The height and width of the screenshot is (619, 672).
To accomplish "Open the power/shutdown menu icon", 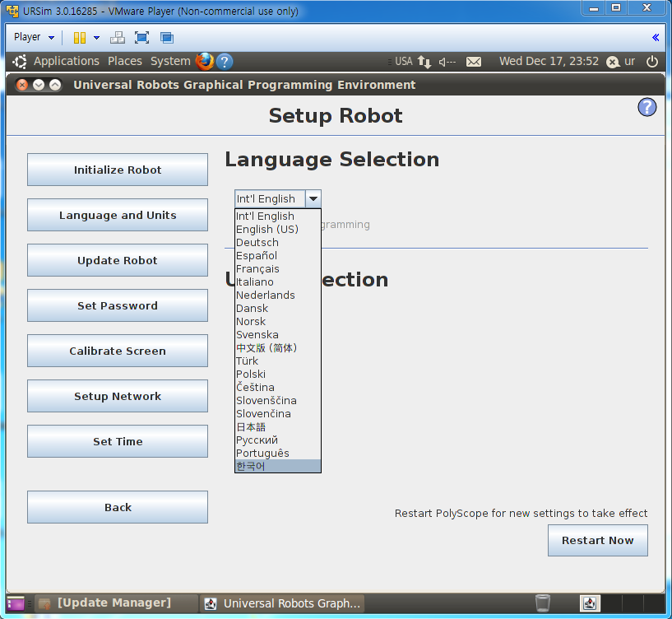I will (652, 62).
